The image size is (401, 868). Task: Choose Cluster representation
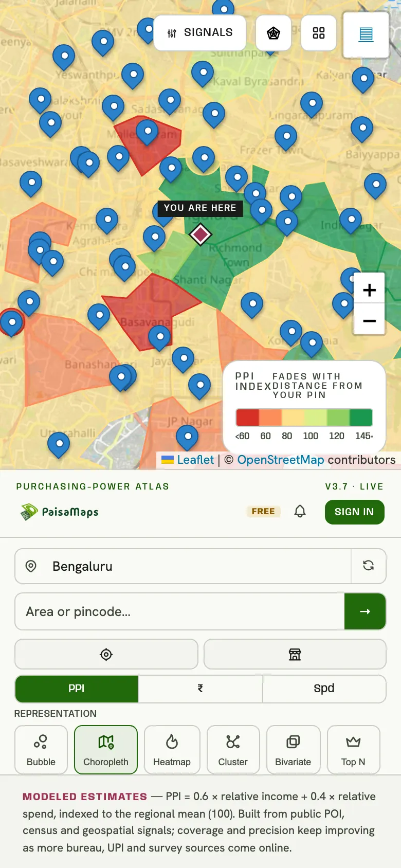point(233,750)
